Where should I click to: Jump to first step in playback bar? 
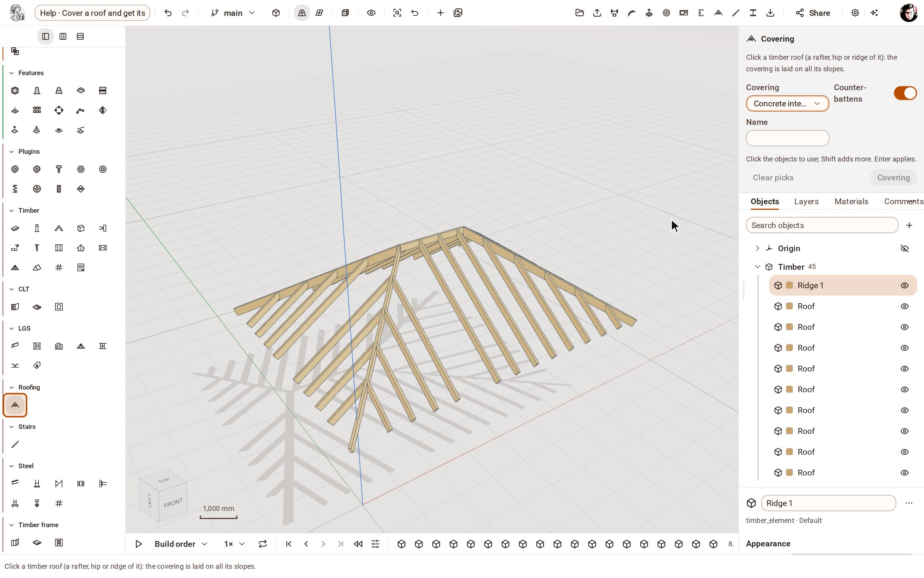pyautogui.click(x=289, y=544)
